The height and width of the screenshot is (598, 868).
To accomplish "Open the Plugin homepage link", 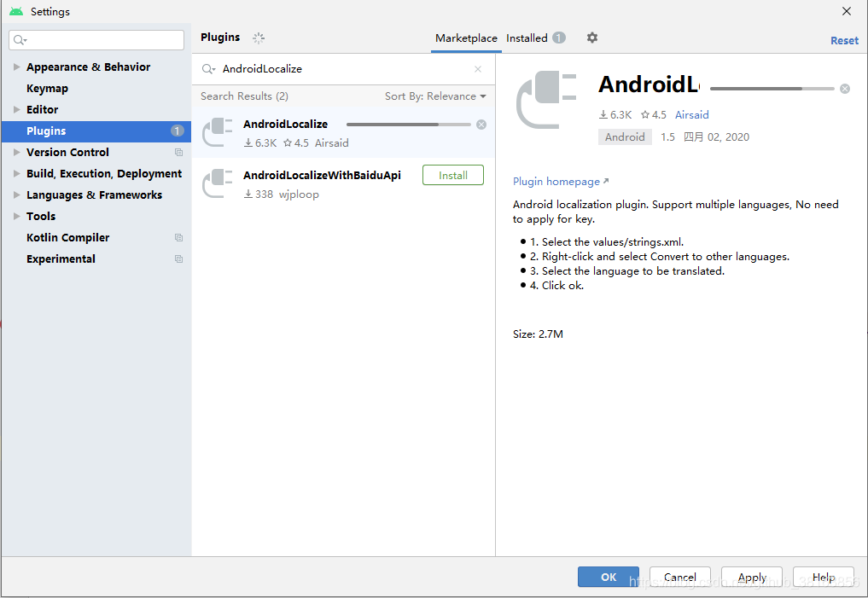I will click(561, 182).
